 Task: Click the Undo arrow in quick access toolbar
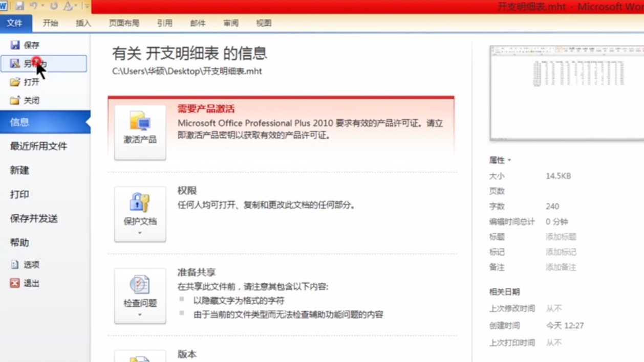34,6
